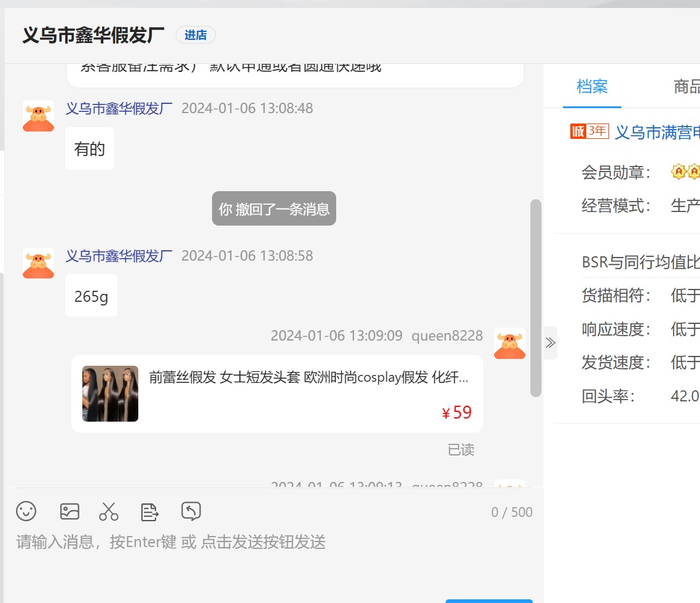Click the 诚 3年 credit badge

coord(589,132)
